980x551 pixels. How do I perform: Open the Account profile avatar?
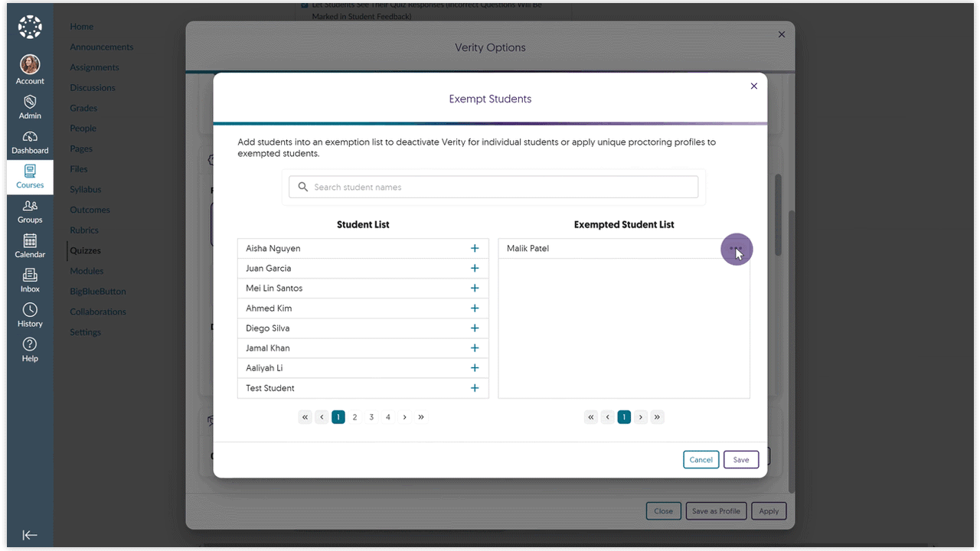click(x=30, y=64)
